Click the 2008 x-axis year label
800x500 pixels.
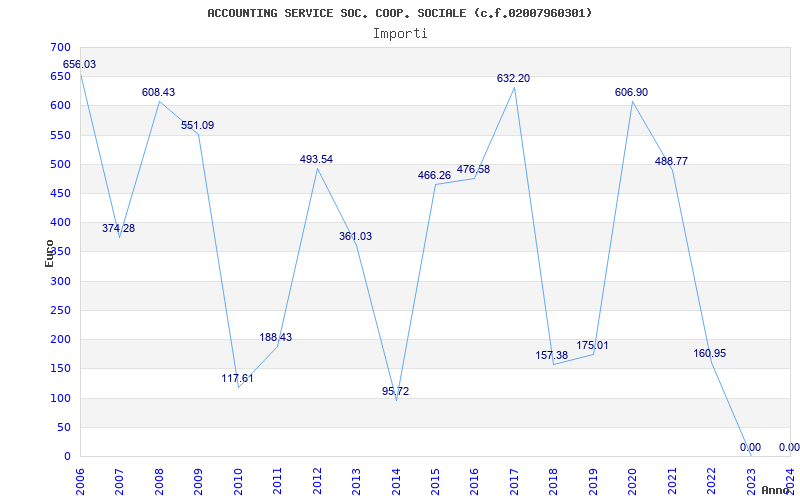[159, 481]
